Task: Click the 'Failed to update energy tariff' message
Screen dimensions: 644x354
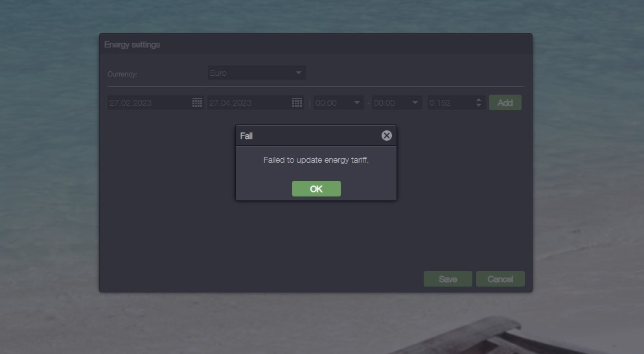Action: coord(316,160)
